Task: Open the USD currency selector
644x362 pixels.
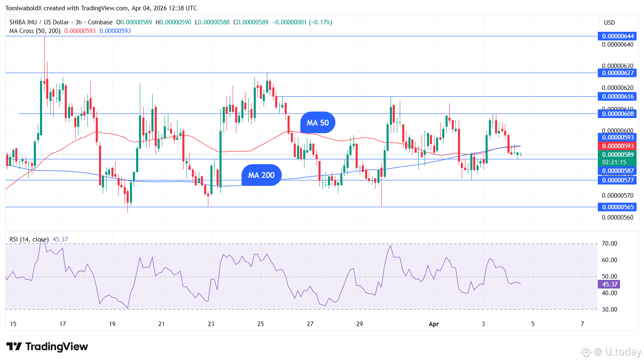Action: pos(610,23)
